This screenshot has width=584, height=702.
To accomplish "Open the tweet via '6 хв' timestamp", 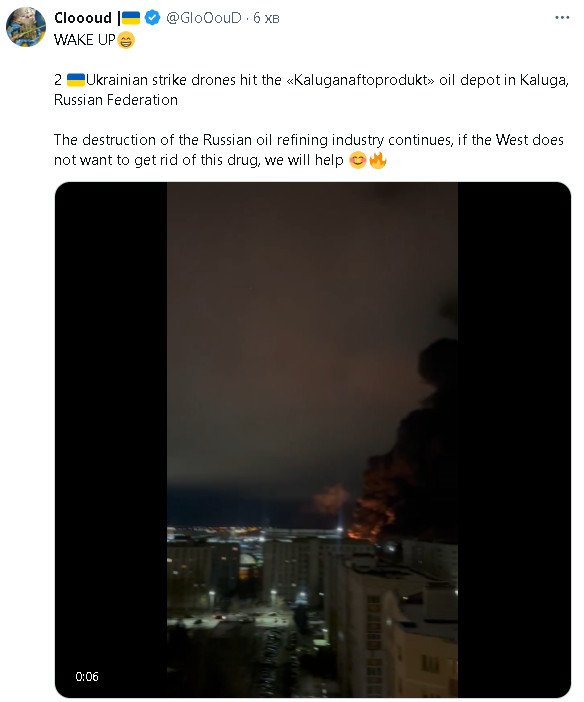I will coord(266,18).
